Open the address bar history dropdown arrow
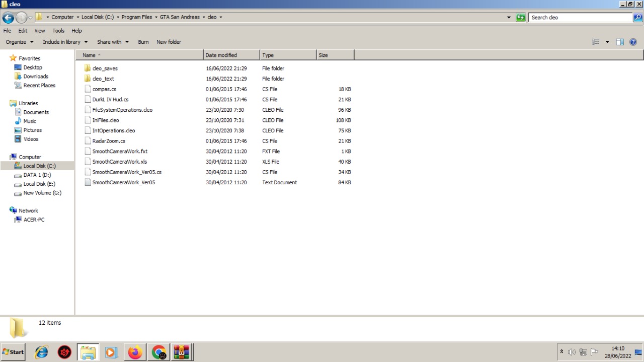 tap(509, 17)
